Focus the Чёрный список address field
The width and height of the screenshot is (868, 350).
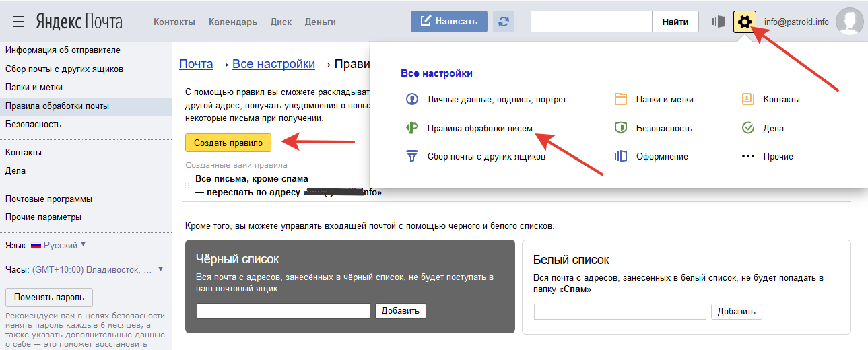click(x=283, y=311)
